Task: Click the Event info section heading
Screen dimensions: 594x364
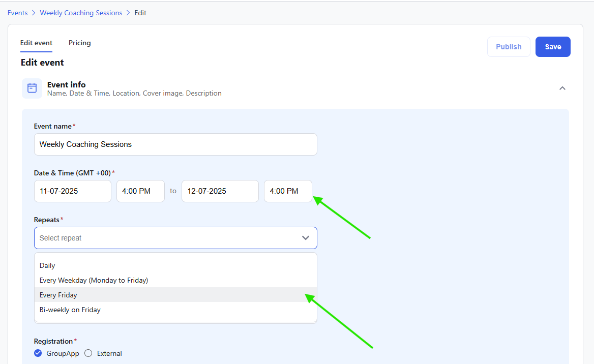Action: pyautogui.click(x=66, y=84)
